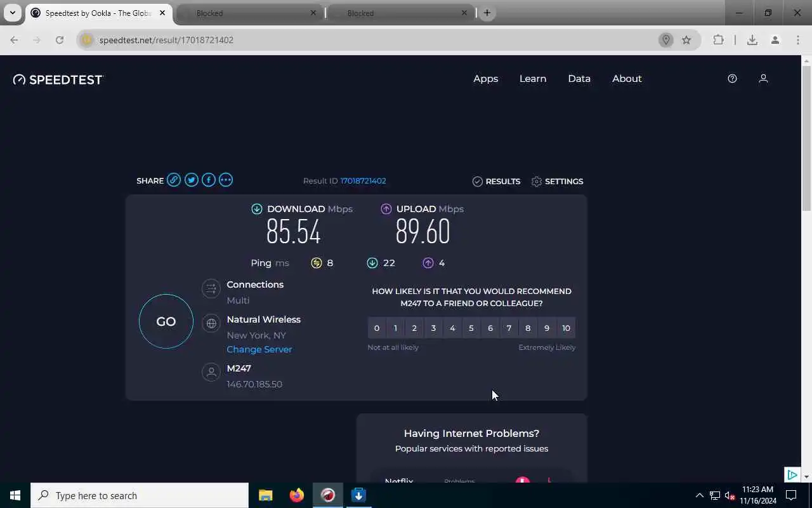Open the location permission icon in address bar

666,40
